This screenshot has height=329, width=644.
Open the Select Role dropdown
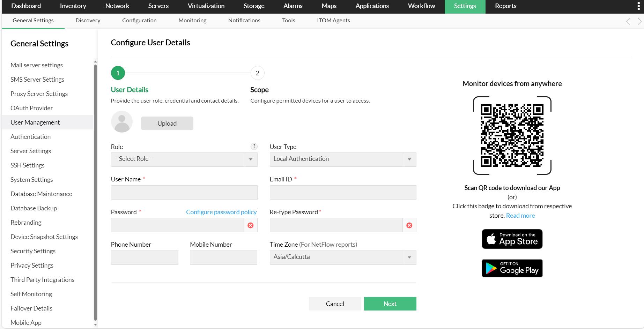tap(184, 159)
